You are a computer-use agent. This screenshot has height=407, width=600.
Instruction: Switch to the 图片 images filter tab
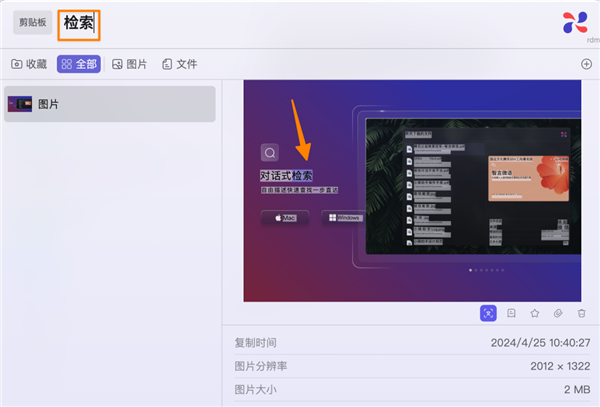coord(130,64)
